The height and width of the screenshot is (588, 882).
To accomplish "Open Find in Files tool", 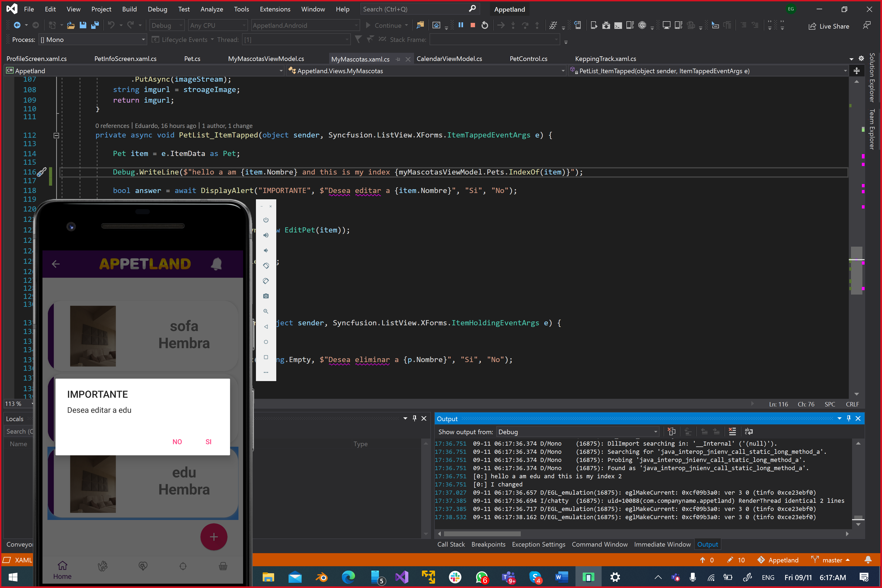I will pos(420,25).
